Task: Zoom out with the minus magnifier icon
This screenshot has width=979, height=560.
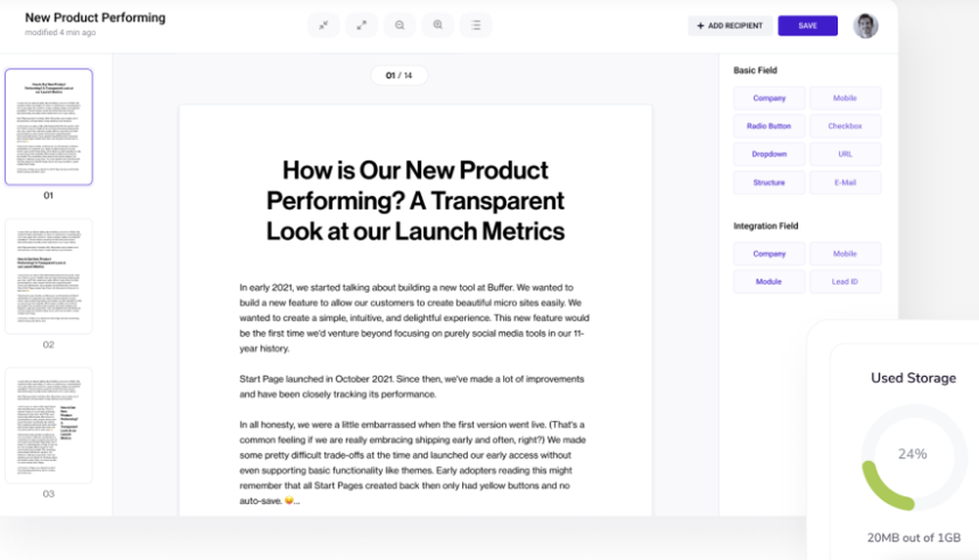Action: point(399,25)
